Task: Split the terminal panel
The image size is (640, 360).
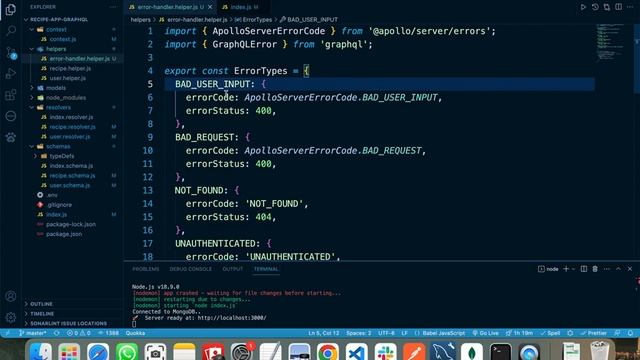Action: point(584,269)
